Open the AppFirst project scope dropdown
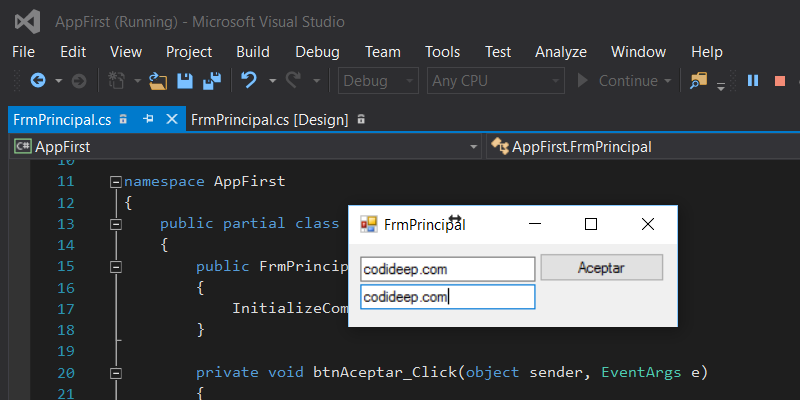This screenshot has width=800, height=400. click(x=245, y=147)
